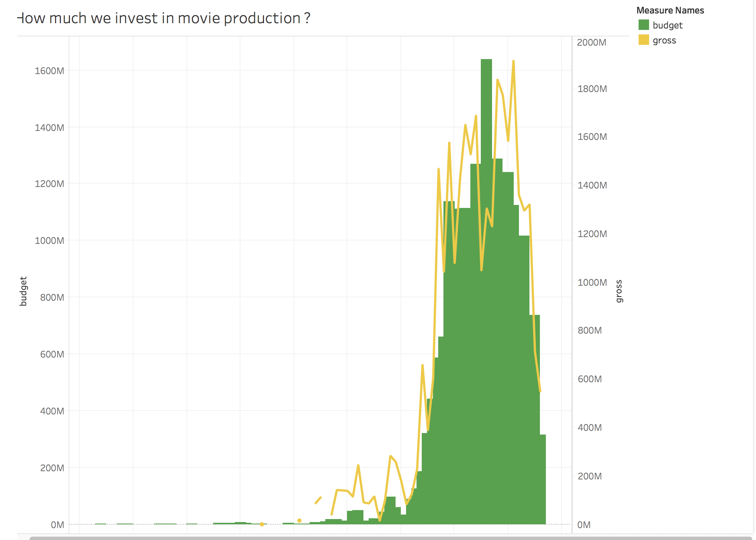Click the 2000M tick on gross axis

[591, 42]
